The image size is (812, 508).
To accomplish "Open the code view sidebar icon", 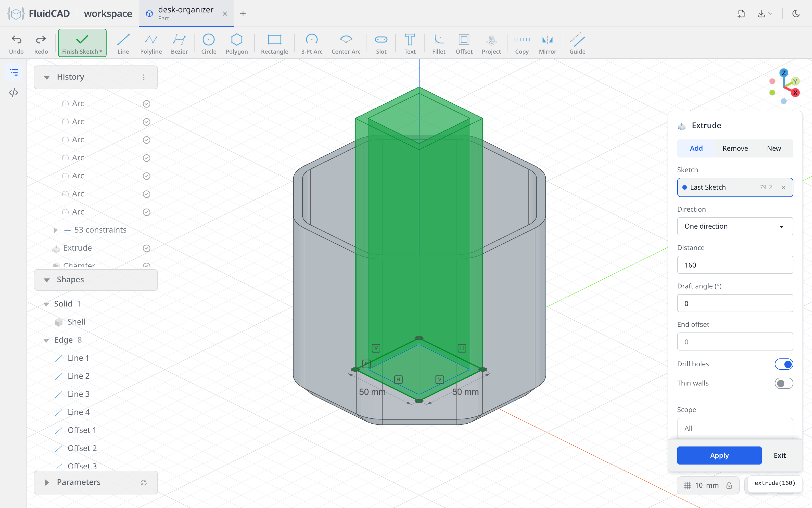I will [x=14, y=92].
